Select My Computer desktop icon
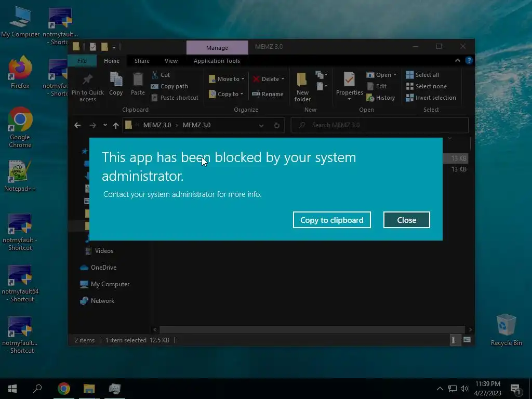This screenshot has height=399, width=532. point(20,21)
